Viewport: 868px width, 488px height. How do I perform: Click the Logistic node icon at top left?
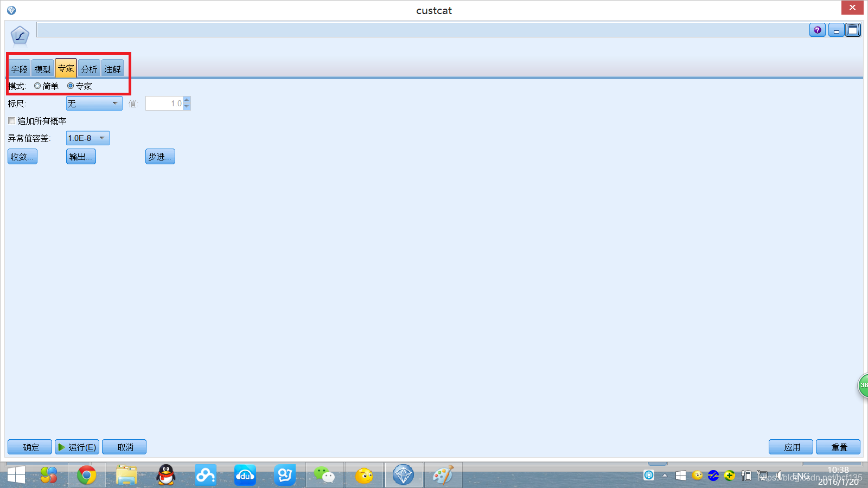click(x=20, y=36)
